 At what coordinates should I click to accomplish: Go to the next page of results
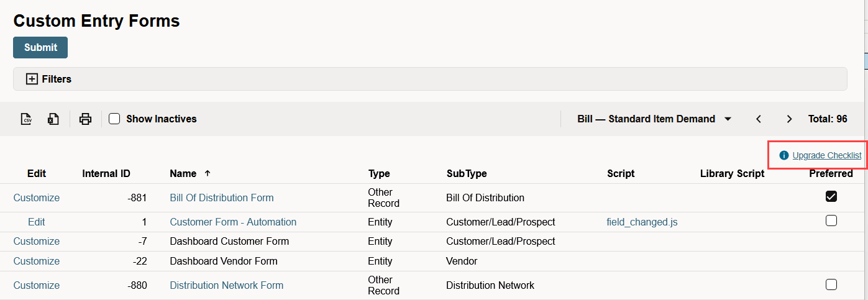tap(789, 119)
